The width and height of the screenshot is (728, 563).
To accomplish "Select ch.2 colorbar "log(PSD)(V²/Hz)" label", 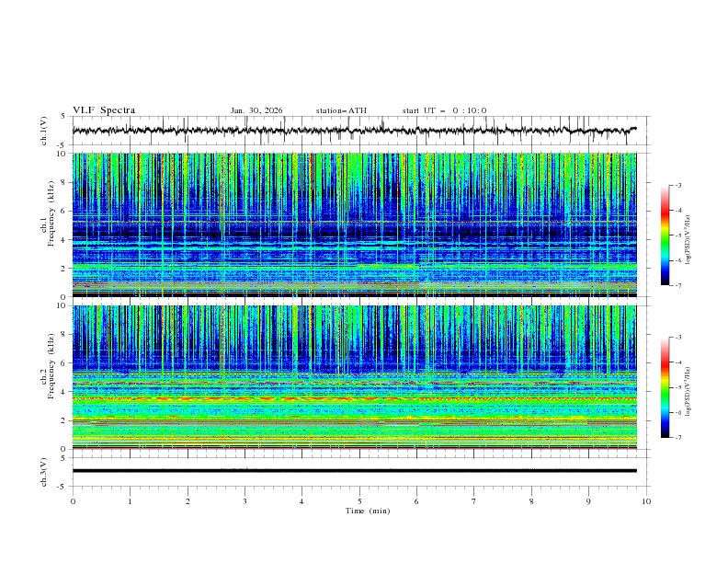I will pyautogui.click(x=688, y=392).
